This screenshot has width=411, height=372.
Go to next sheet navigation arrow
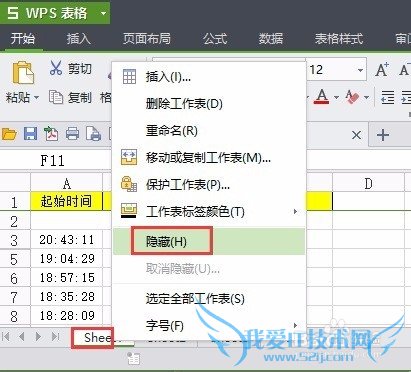(x=38, y=337)
